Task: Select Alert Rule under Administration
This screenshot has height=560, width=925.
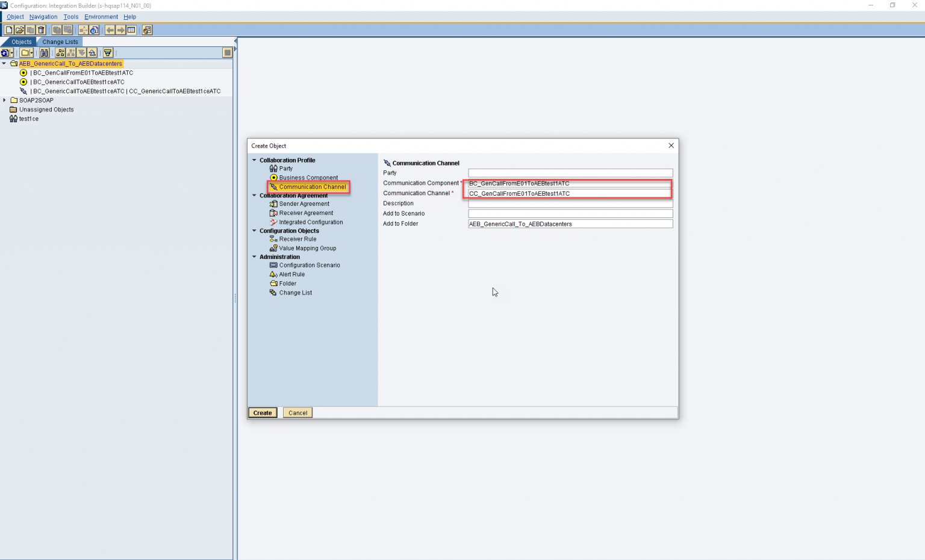Action: point(291,274)
